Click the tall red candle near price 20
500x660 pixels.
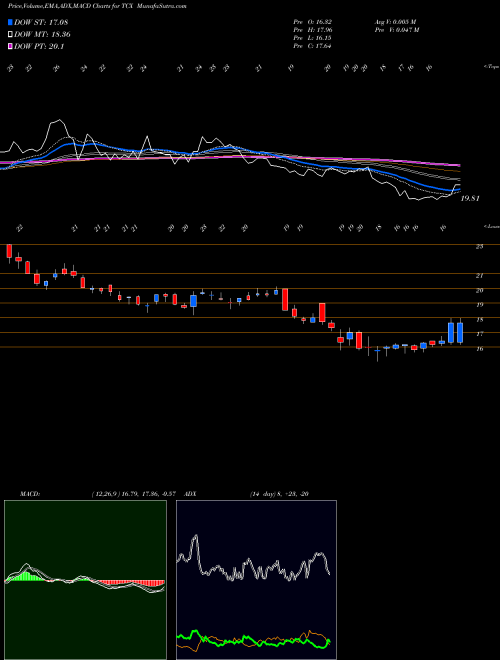coord(285,299)
